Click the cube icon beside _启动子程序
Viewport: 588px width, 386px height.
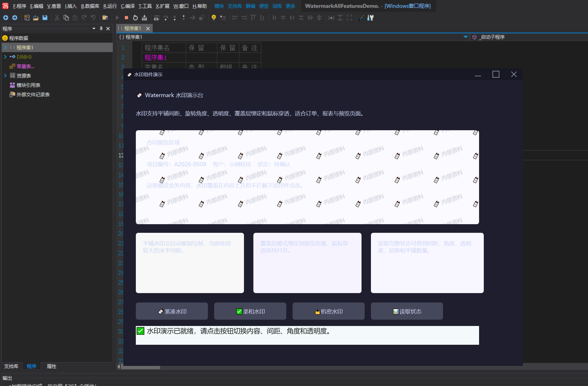475,37
